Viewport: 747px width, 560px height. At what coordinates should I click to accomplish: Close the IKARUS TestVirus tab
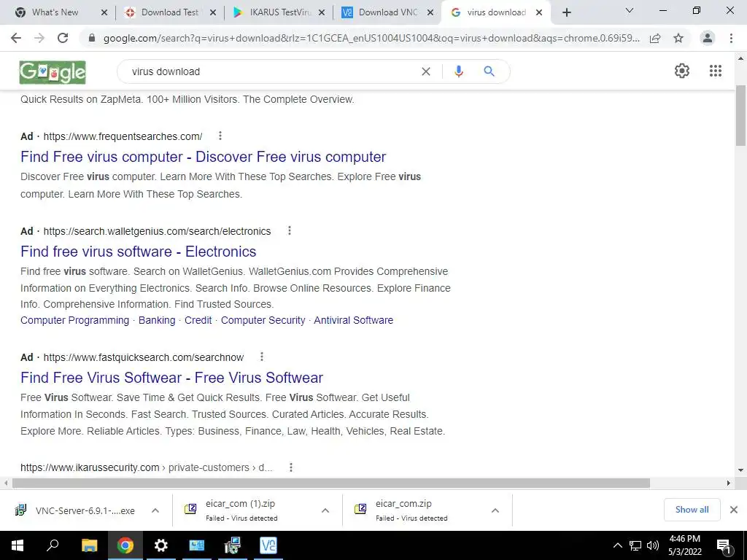point(322,13)
